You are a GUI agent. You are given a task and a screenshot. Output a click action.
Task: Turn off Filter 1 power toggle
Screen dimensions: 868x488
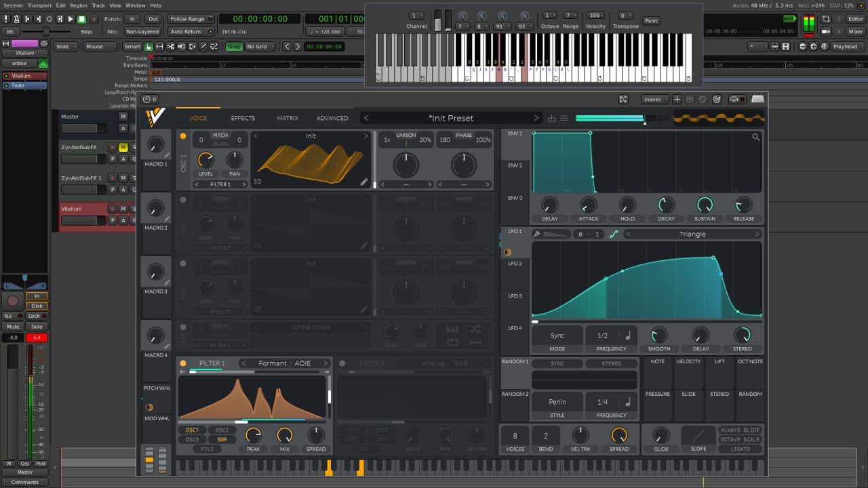183,363
